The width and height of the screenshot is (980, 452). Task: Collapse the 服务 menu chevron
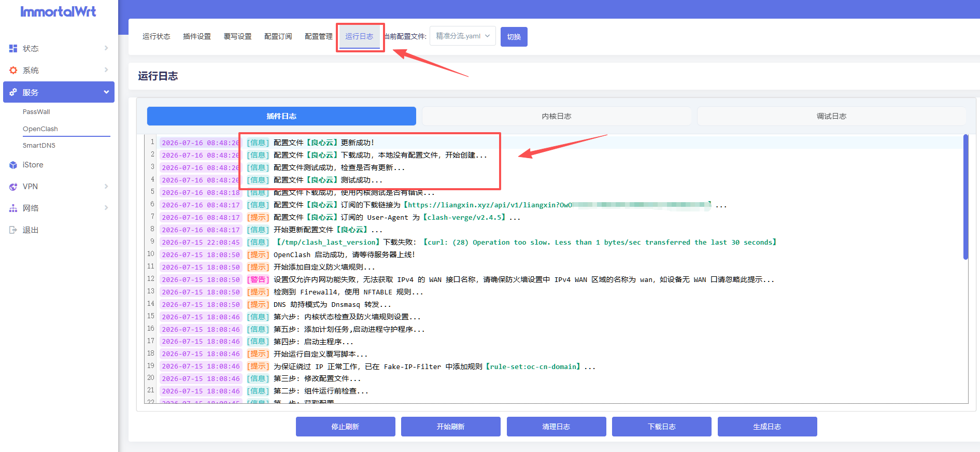click(106, 92)
